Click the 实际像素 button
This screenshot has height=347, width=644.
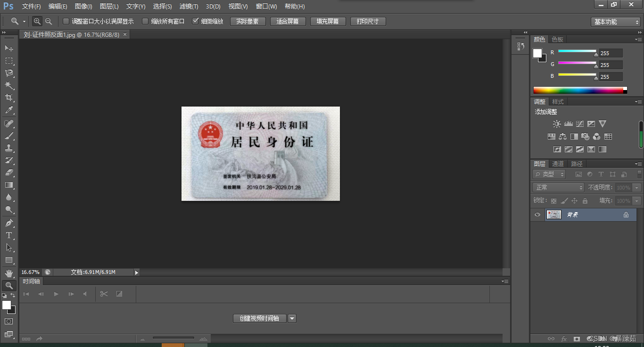tap(248, 22)
